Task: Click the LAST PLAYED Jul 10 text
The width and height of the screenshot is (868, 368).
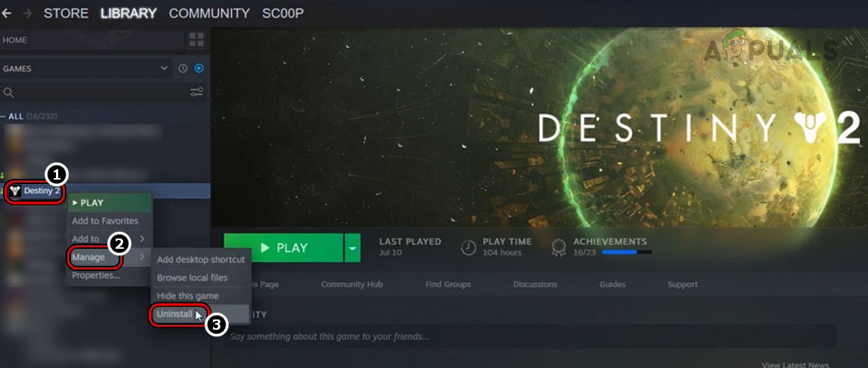Action: [410, 247]
